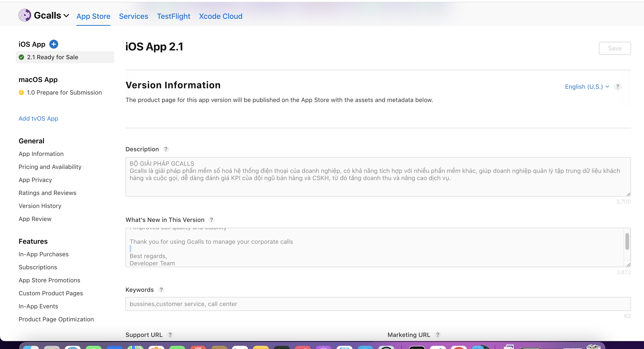Image resolution: width=644 pixels, height=349 pixels.
Task: Open macOS 1.0 Prepare for Submission
Action: click(x=64, y=92)
